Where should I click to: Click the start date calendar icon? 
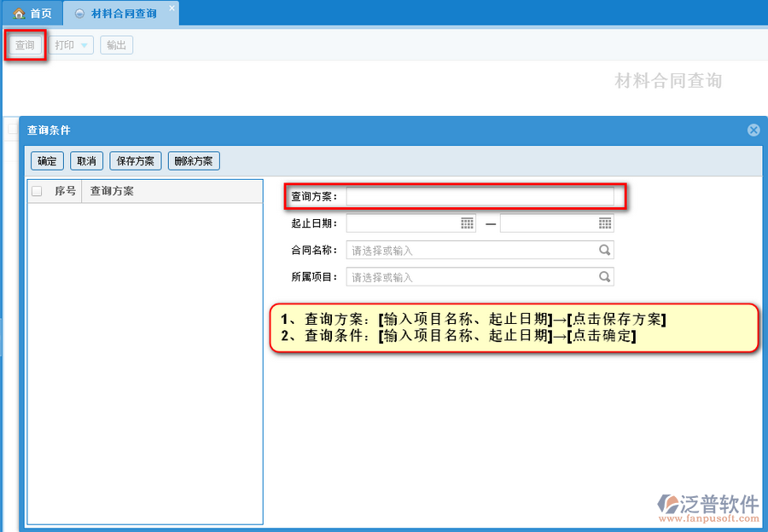click(467, 223)
